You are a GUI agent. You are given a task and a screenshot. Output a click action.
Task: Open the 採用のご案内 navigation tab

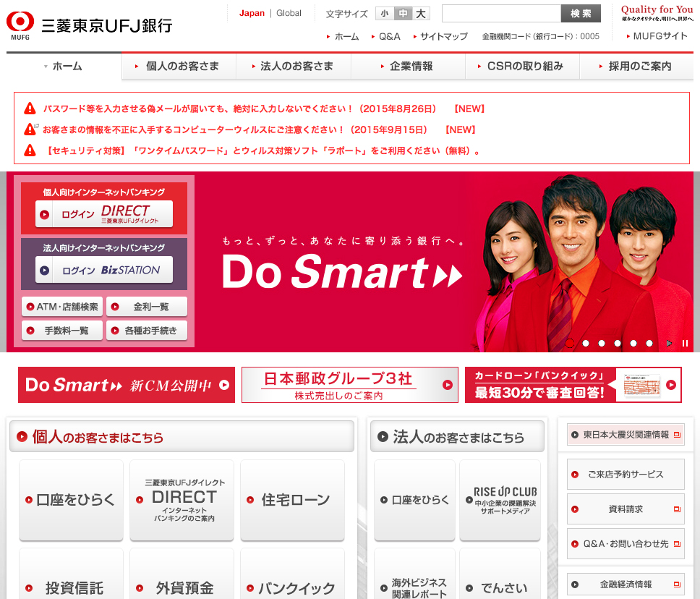click(x=636, y=66)
